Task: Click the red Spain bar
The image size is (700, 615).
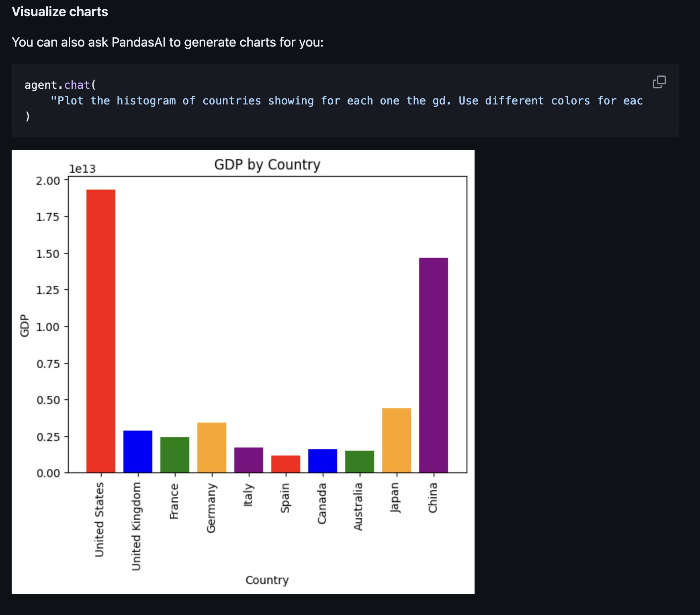Action: [286, 464]
